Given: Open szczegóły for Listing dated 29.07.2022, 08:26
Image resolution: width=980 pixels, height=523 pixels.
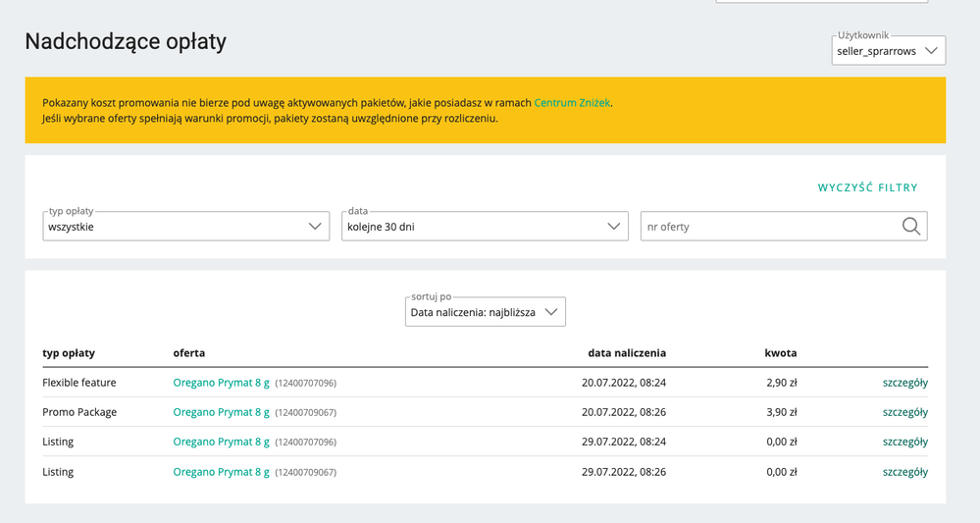Looking at the screenshot, I should click(x=905, y=472).
